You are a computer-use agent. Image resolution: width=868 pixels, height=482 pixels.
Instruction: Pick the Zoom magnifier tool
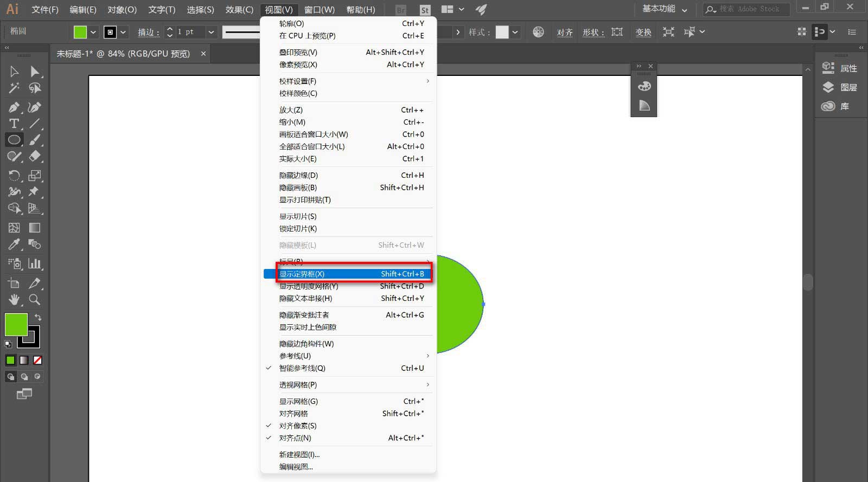(x=35, y=300)
